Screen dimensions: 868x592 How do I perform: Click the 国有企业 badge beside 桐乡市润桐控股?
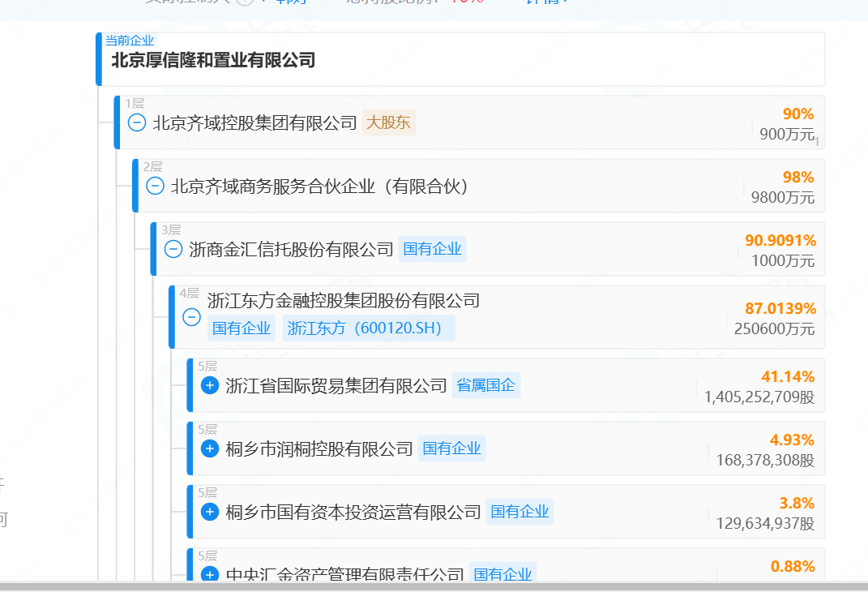[x=451, y=448]
